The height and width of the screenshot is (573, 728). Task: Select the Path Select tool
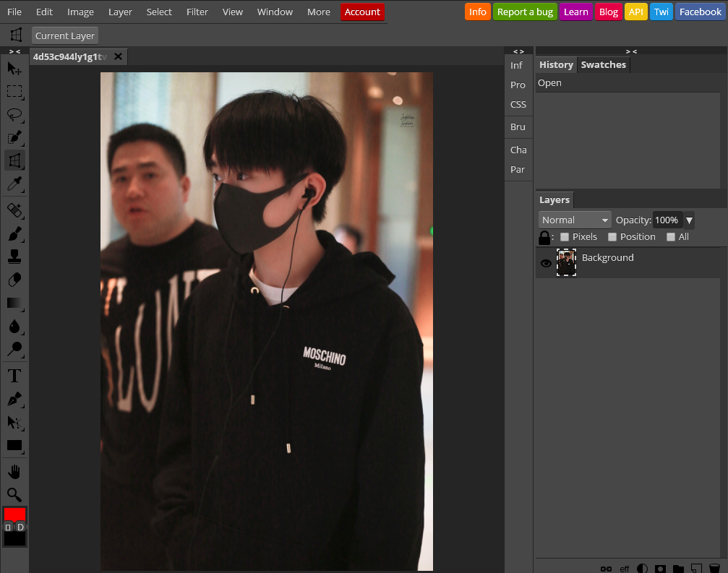pos(14,422)
